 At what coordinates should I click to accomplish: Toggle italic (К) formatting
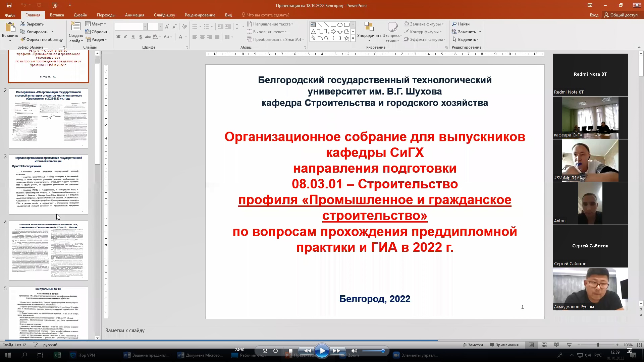tap(125, 37)
